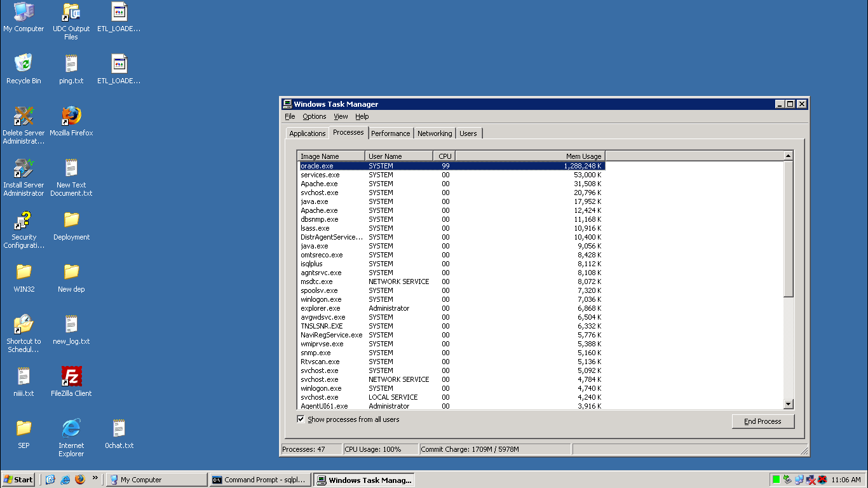Open the FileZilla Client desktop icon
This screenshot has height=488, width=868.
71,377
